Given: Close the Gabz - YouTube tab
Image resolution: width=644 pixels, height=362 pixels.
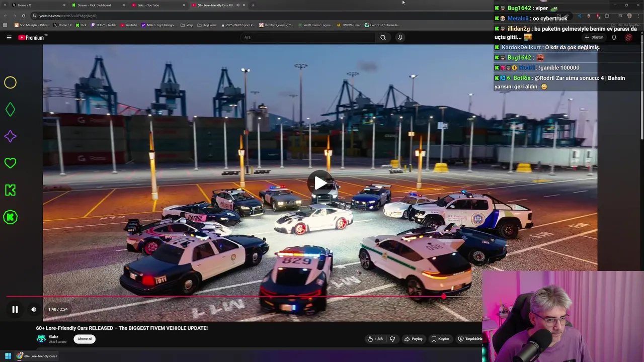Looking at the screenshot, I should (184, 5).
